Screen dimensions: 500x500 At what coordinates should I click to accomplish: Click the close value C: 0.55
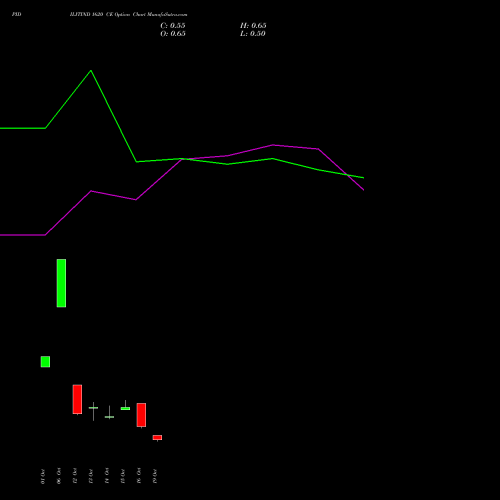[173, 26]
